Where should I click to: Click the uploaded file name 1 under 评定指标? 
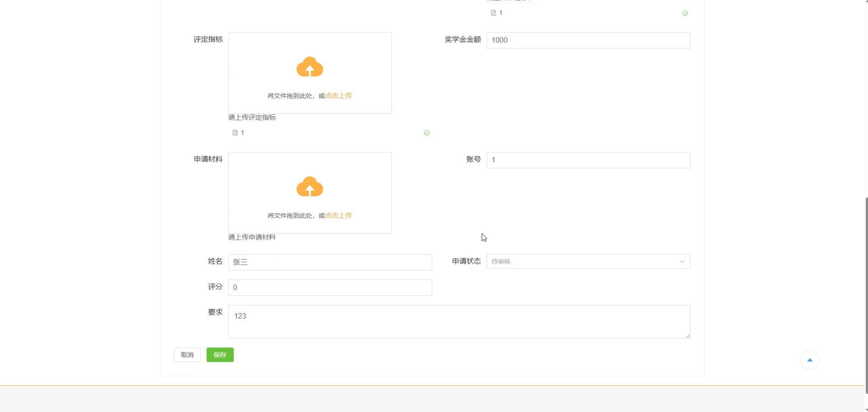click(x=242, y=132)
